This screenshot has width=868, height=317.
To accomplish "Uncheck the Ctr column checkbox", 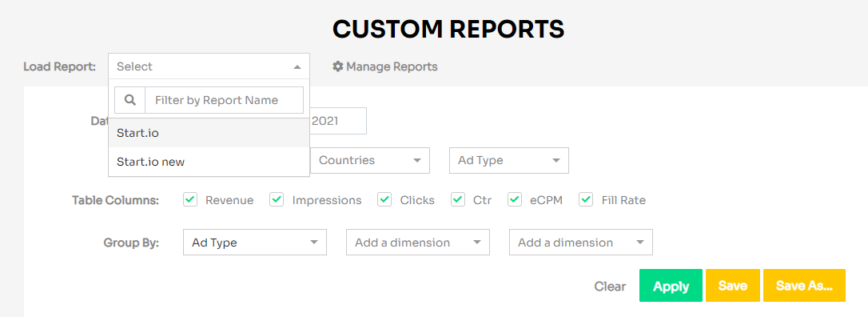I will 458,199.
